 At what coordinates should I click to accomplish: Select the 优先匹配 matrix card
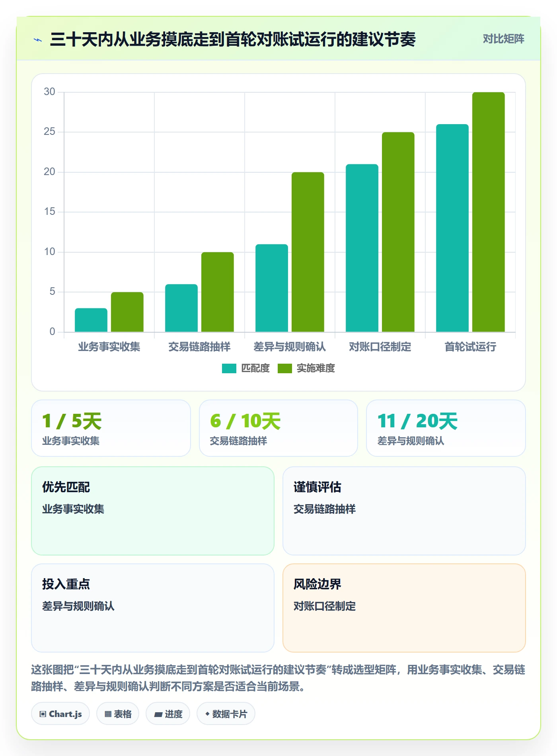pos(153,511)
